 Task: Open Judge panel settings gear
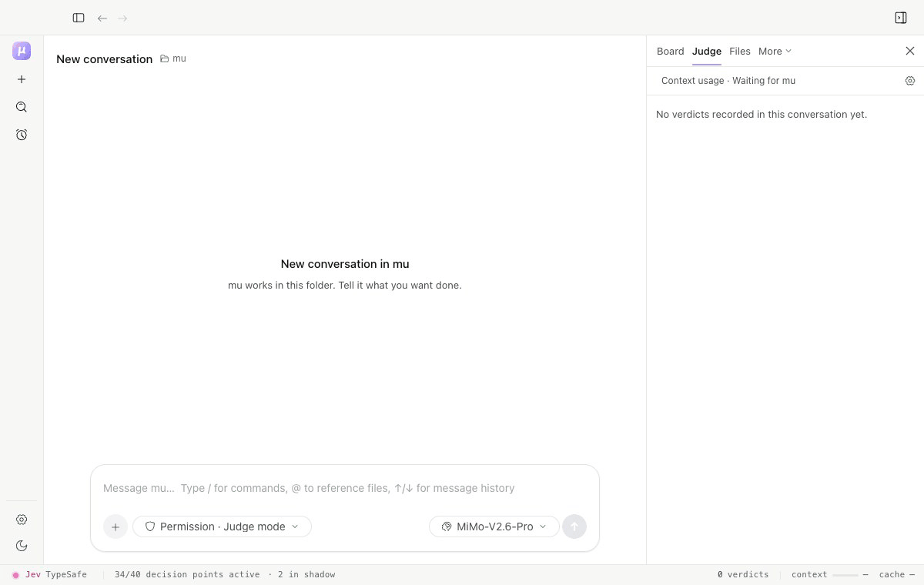tap(910, 81)
